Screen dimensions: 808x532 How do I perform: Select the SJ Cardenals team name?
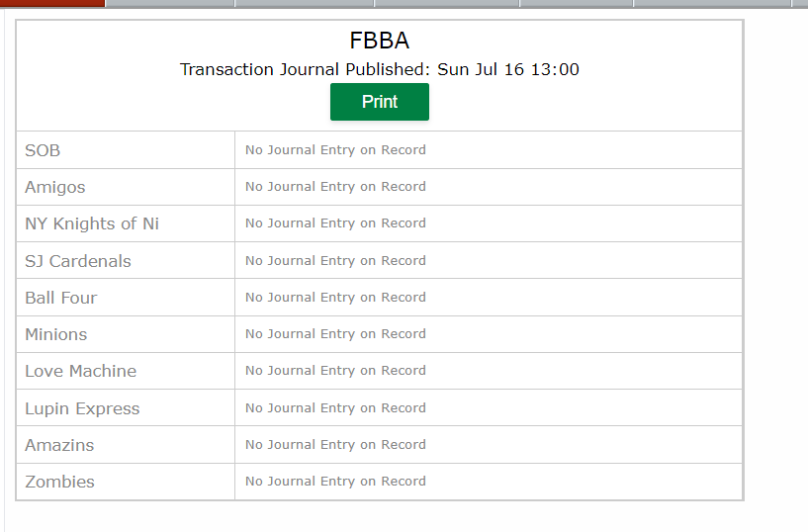[x=78, y=261]
